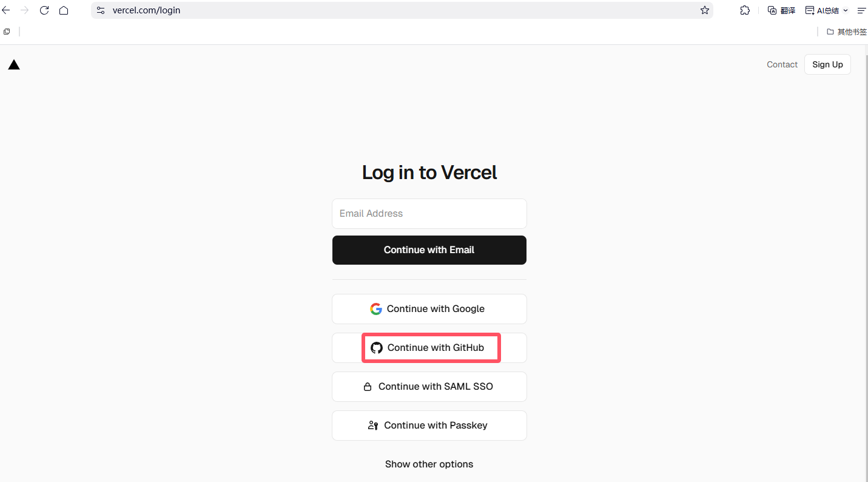
Task: Open the browser translate (翻译) feature
Action: 781,10
